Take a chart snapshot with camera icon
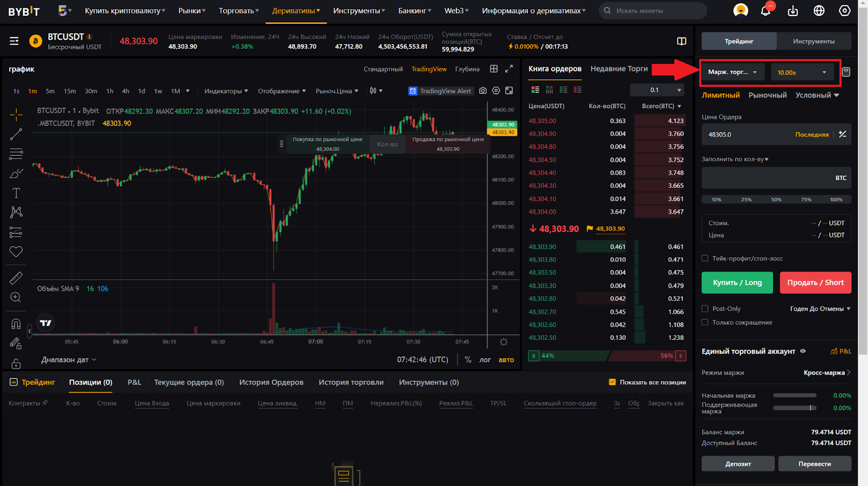 pyautogui.click(x=483, y=91)
